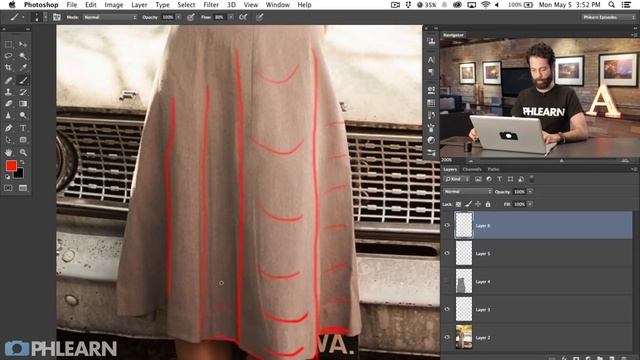The height and width of the screenshot is (360, 640).
Task: Select the Rectangular Marquee tool
Action: coord(9,44)
